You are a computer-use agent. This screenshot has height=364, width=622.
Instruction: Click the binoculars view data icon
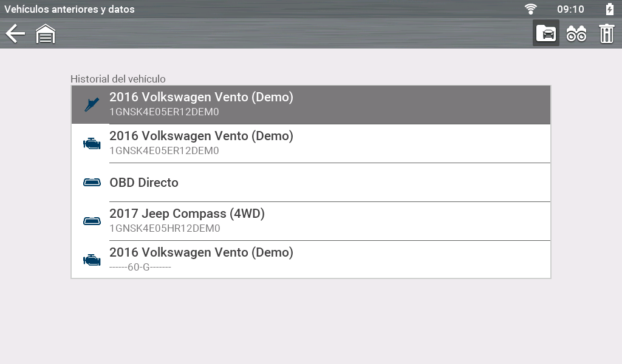click(576, 34)
